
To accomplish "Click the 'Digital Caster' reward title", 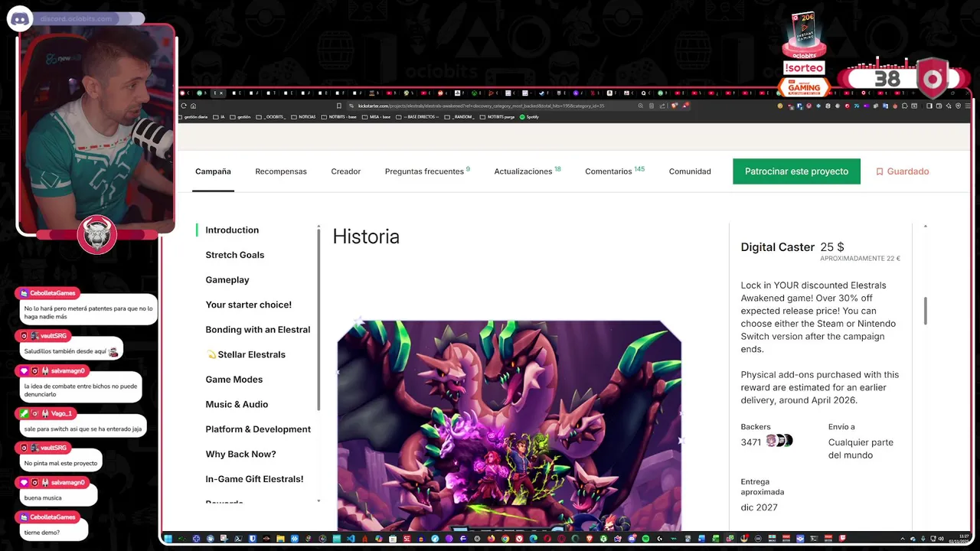I will (x=777, y=247).
